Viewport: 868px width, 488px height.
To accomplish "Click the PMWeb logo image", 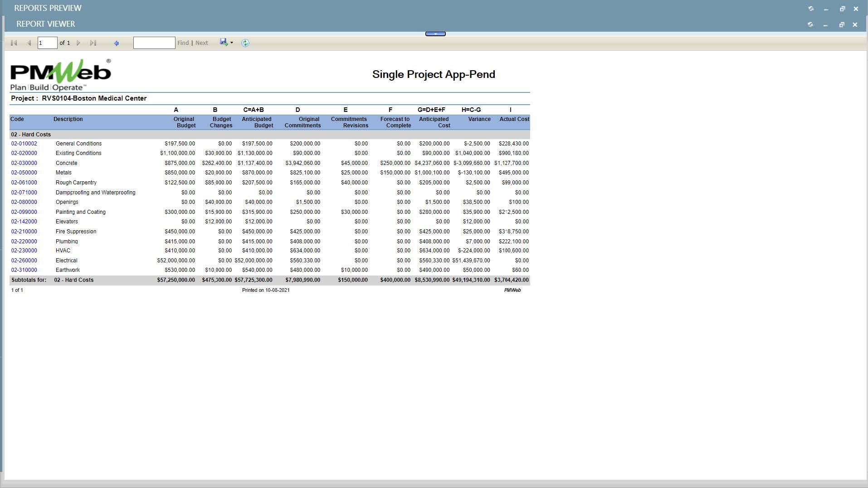I will [x=61, y=75].
